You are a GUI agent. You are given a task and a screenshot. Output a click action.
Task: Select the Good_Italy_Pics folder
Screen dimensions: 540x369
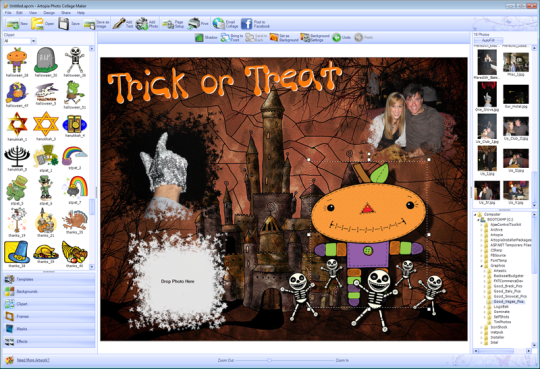508,291
